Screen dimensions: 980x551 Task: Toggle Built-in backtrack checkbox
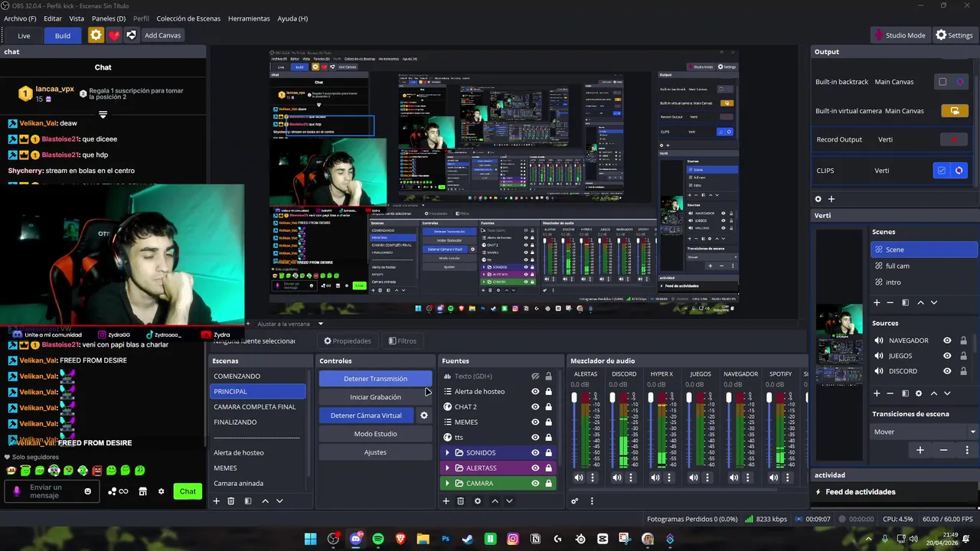(x=942, y=82)
